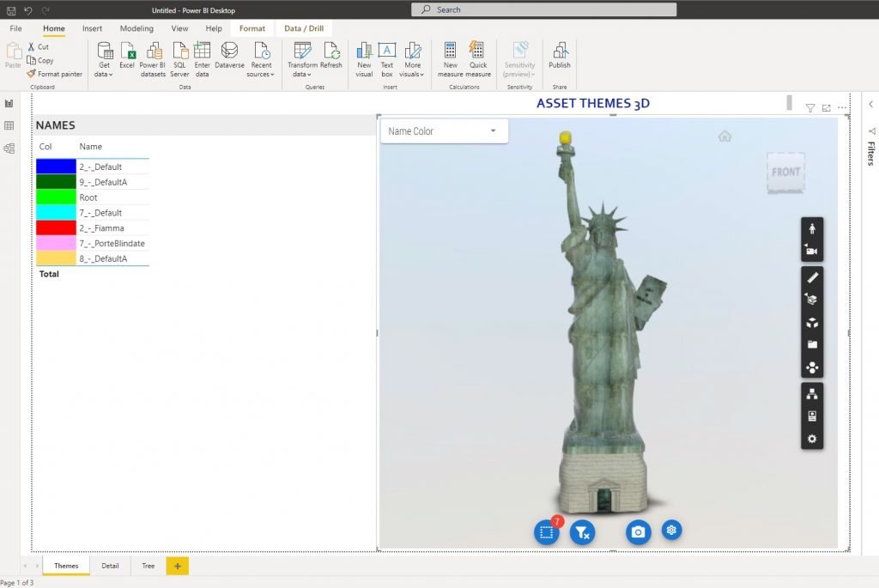
Task: Click the Refresh icon
Action: [x=331, y=56]
